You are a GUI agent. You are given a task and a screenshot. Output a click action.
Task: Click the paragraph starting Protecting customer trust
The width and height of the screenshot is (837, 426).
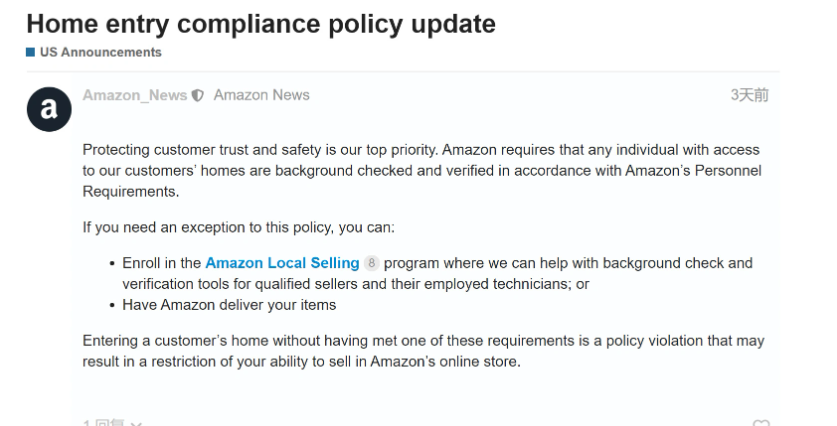pos(422,170)
